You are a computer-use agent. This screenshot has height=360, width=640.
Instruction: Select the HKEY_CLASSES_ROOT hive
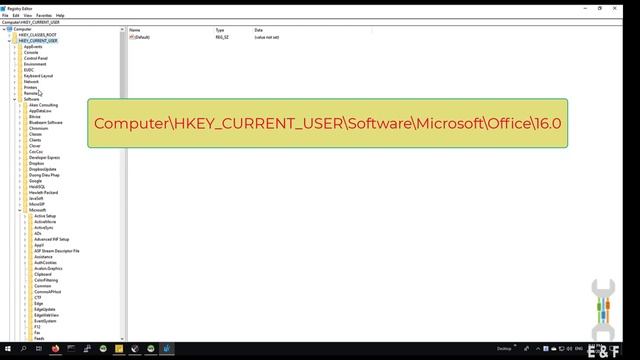pyautogui.click(x=38, y=35)
